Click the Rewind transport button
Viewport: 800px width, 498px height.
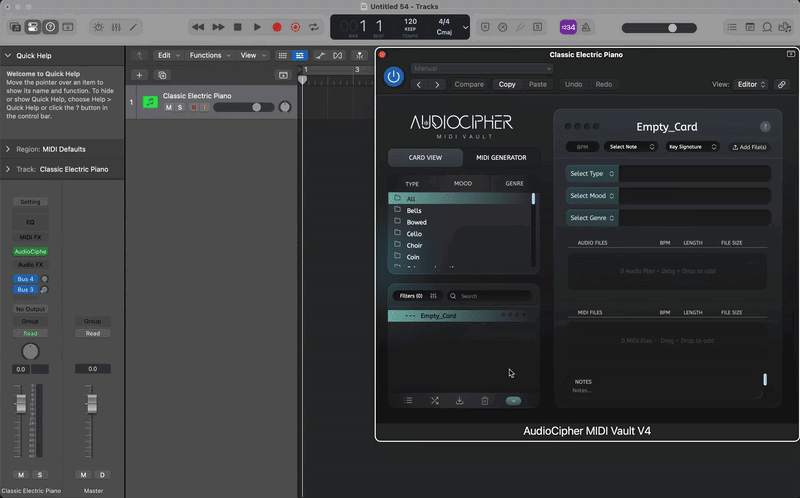click(198, 27)
